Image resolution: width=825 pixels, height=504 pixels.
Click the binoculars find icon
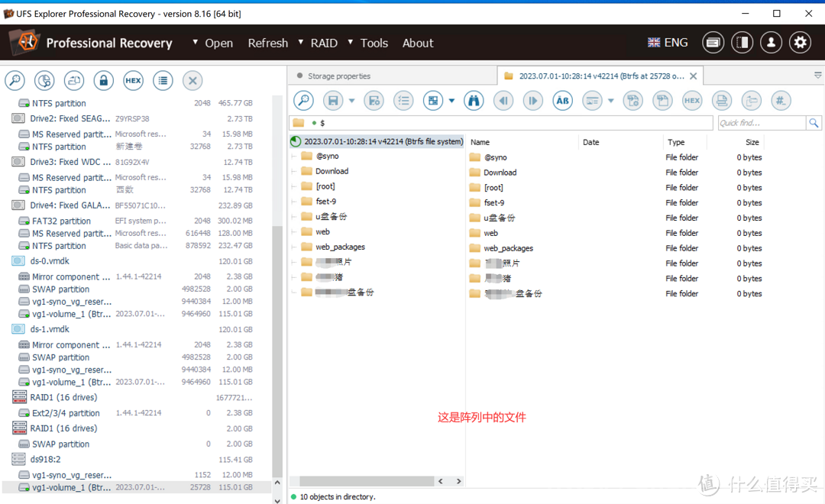(474, 101)
